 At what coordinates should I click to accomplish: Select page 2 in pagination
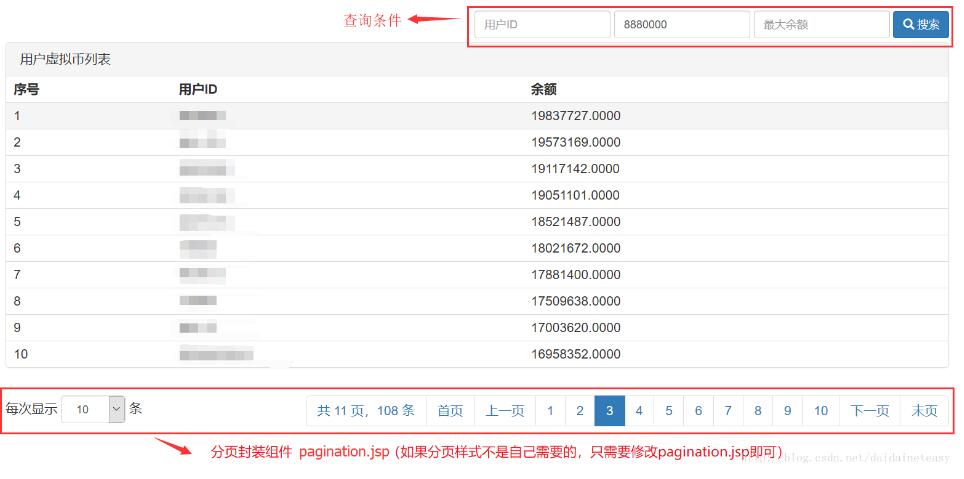(580, 410)
